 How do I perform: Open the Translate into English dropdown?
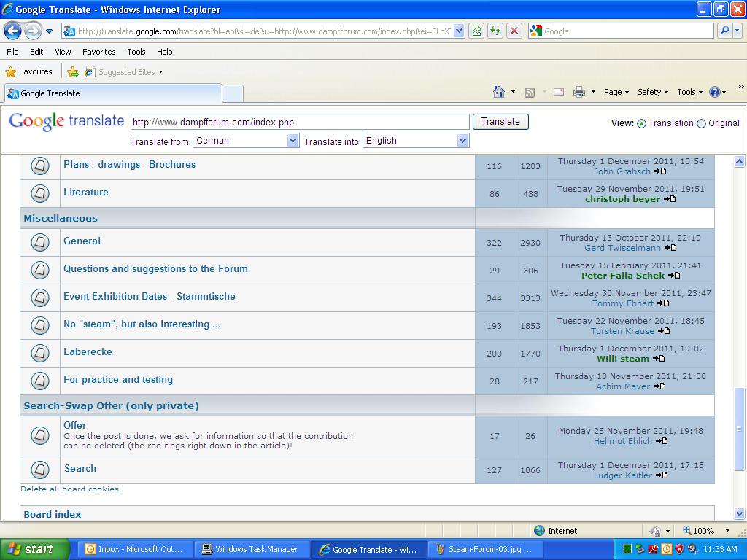pos(416,141)
